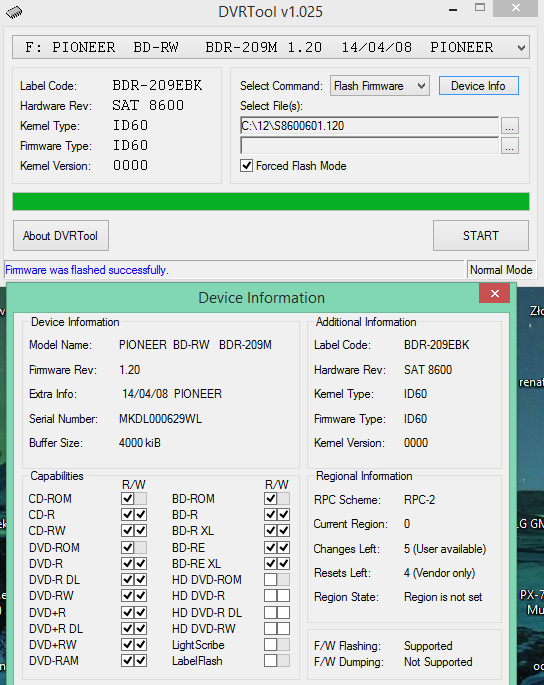Browse for the first firmware file
The height and width of the screenshot is (685, 544).
pos(509,126)
